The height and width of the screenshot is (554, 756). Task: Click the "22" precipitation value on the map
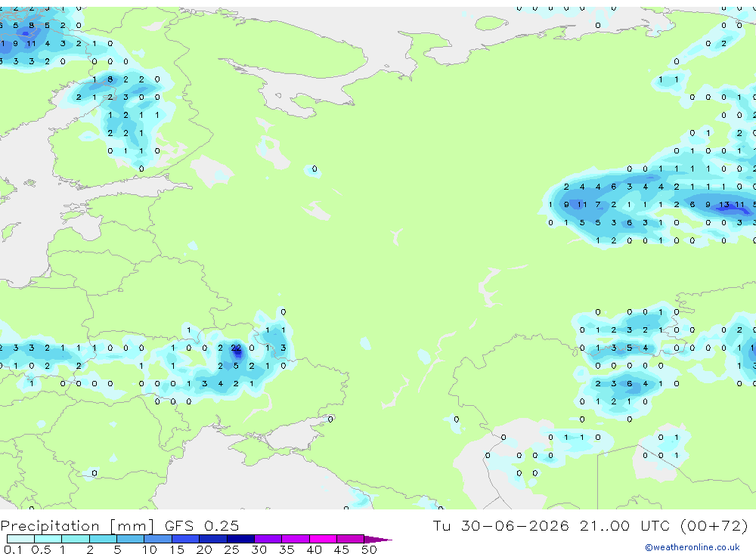tap(236, 348)
